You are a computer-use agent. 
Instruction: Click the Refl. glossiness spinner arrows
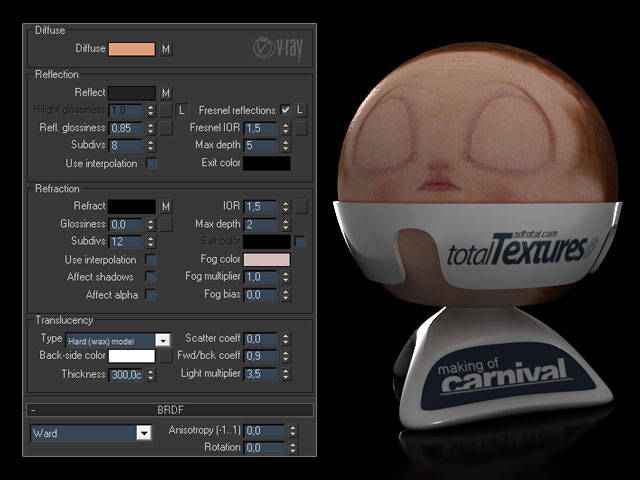click(x=151, y=128)
